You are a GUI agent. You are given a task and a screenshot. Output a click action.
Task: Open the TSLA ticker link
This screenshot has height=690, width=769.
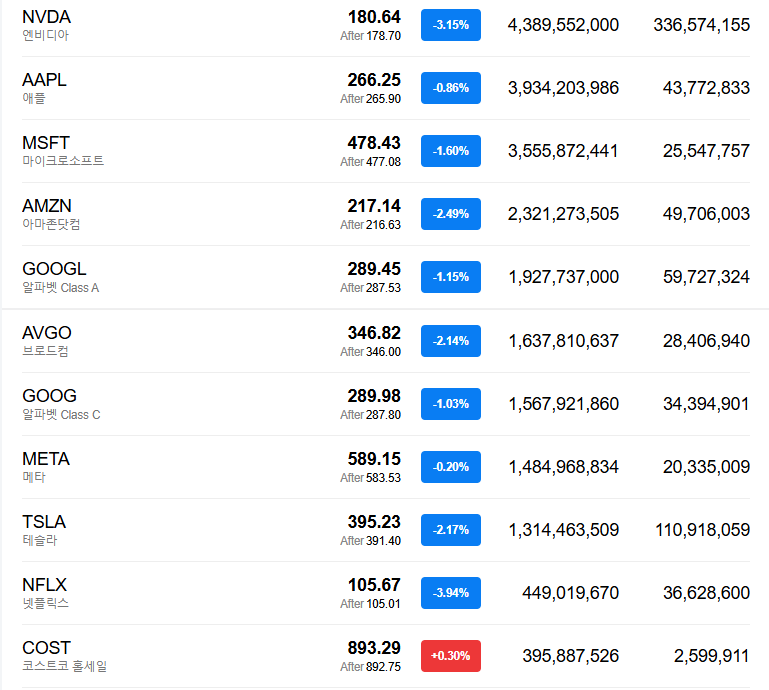pos(44,522)
